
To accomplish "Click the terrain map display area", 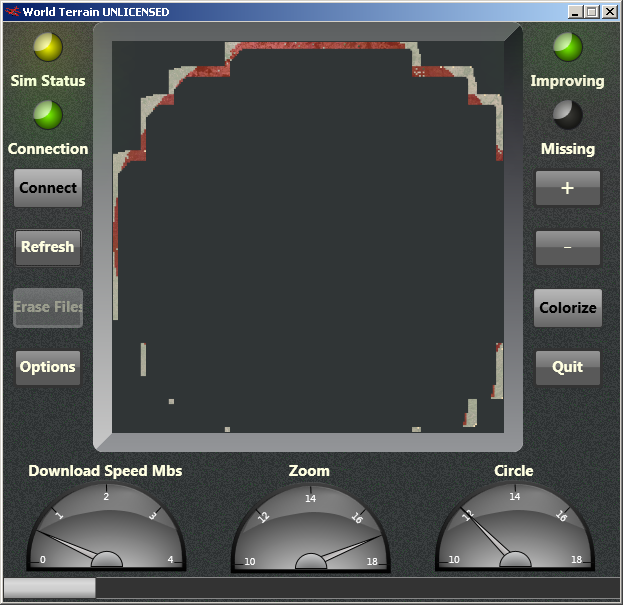I will point(308,237).
